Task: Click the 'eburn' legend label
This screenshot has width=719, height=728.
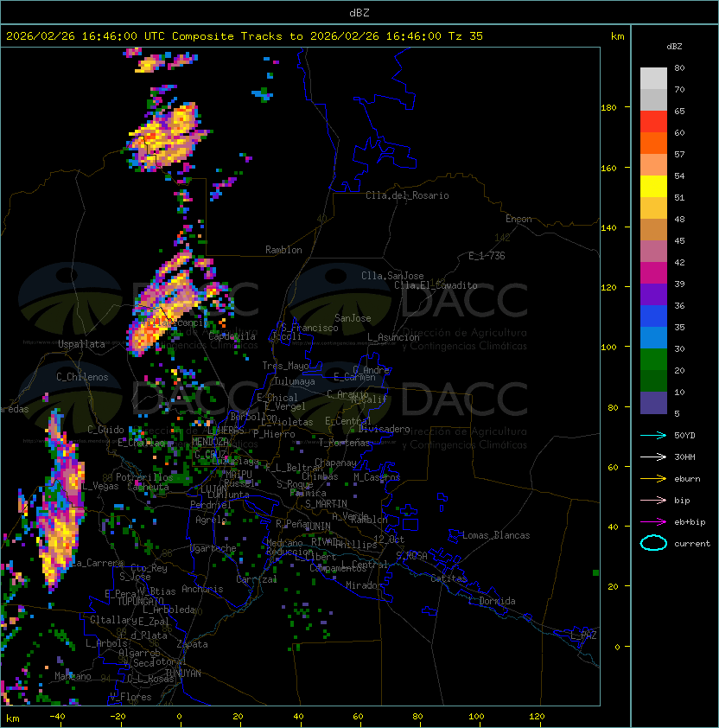Action: tap(687, 479)
